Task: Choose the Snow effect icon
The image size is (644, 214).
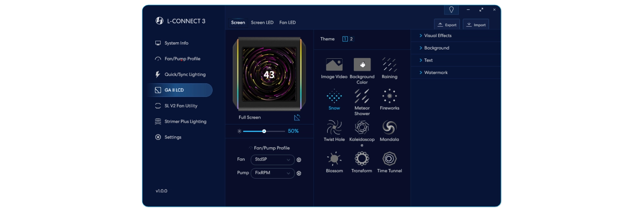Action: (x=334, y=97)
